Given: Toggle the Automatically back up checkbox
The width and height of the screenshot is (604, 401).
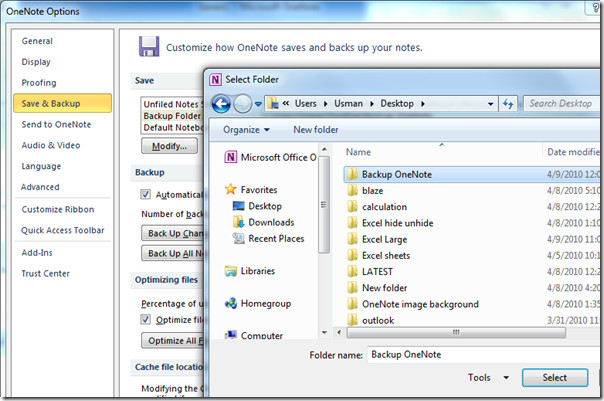Looking at the screenshot, I should [146, 194].
